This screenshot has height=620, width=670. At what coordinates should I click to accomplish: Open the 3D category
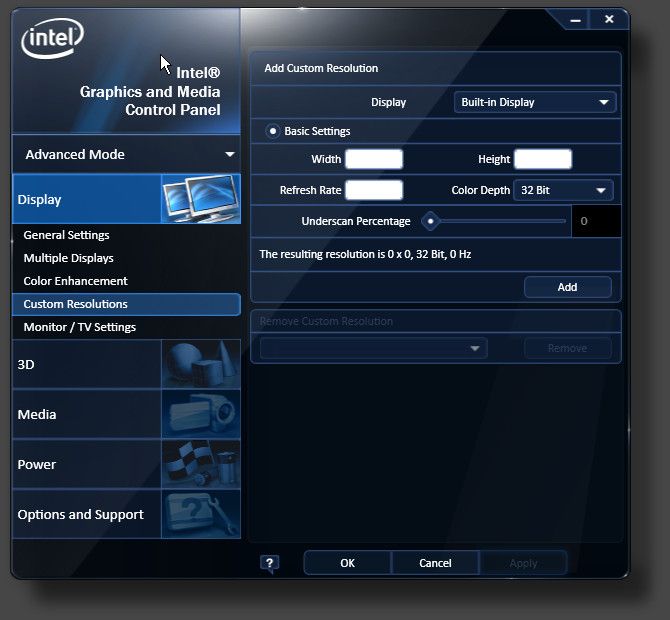coord(127,364)
